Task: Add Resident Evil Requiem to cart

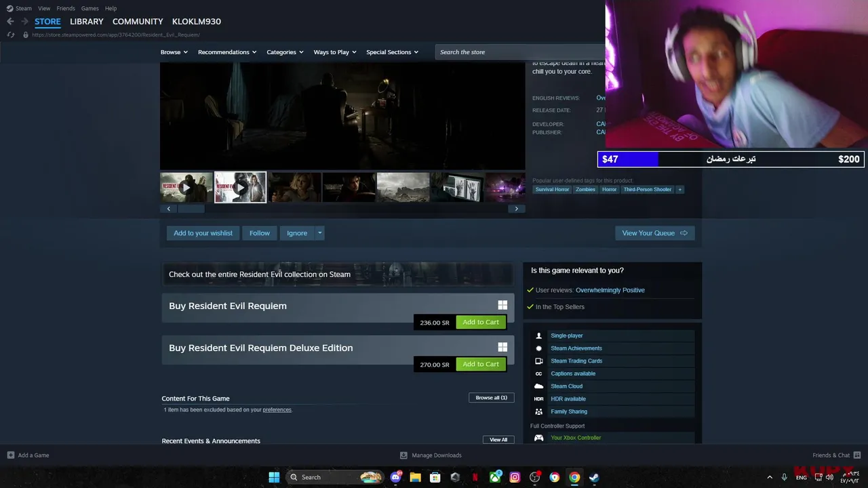Action: 481,322
